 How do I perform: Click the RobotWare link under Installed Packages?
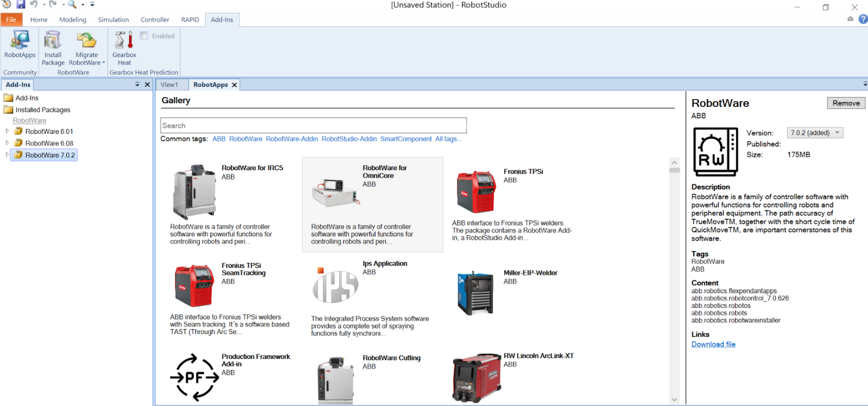pyautogui.click(x=29, y=120)
